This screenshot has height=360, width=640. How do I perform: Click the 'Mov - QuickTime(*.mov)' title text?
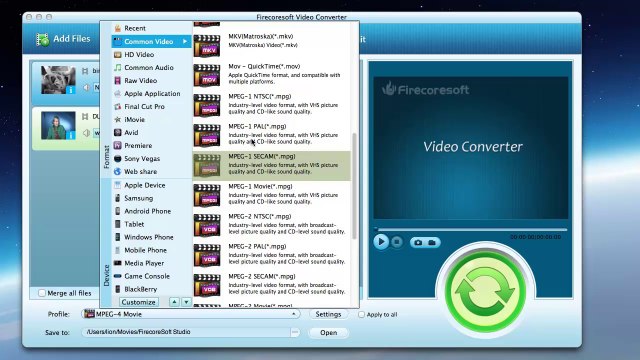pos(264,66)
